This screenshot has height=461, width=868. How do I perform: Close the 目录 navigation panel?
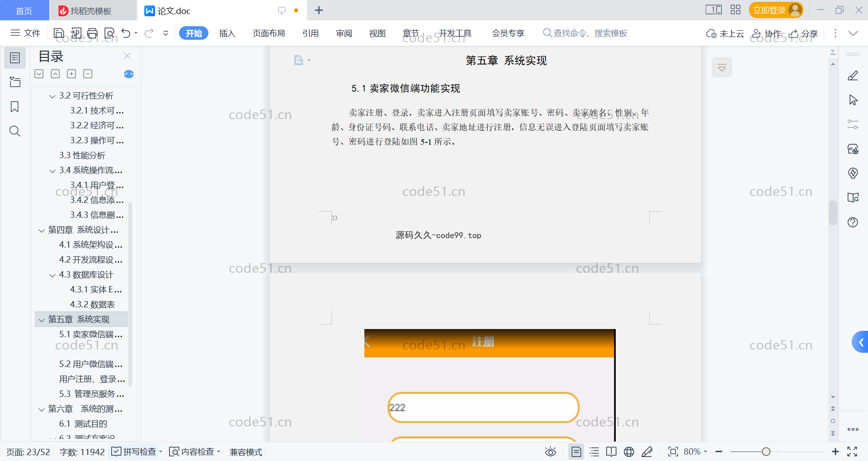(x=127, y=56)
